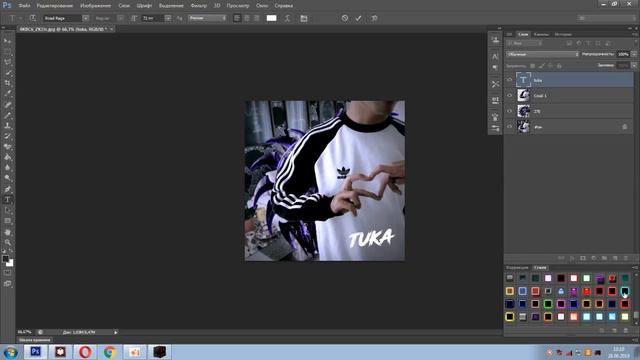Open the Styles panel flyout menu
This screenshot has width=640, height=360.
click(x=635, y=268)
